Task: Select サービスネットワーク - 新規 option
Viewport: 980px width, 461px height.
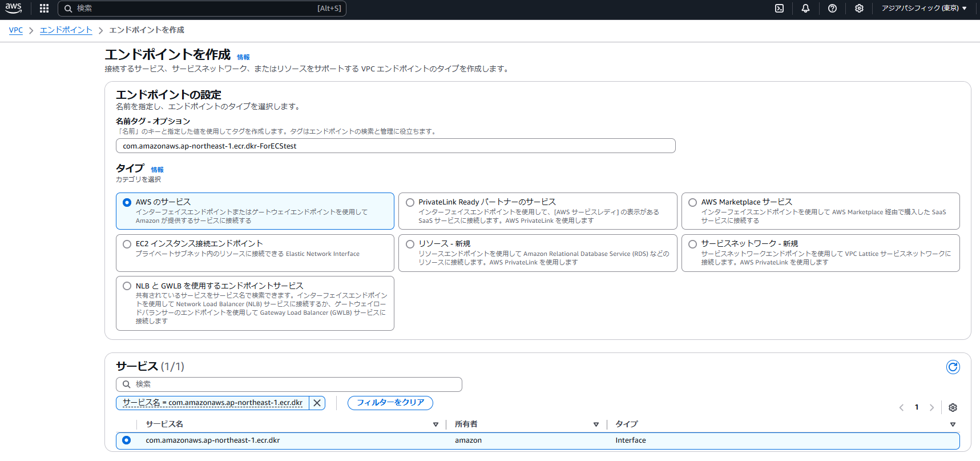Action: tap(692, 244)
